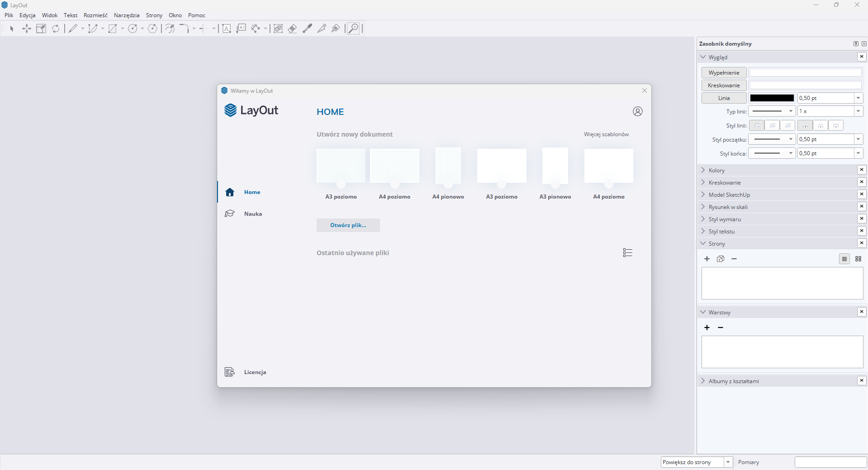868x470 pixels.
Task: Select the Text box tool
Action: [x=227, y=28]
